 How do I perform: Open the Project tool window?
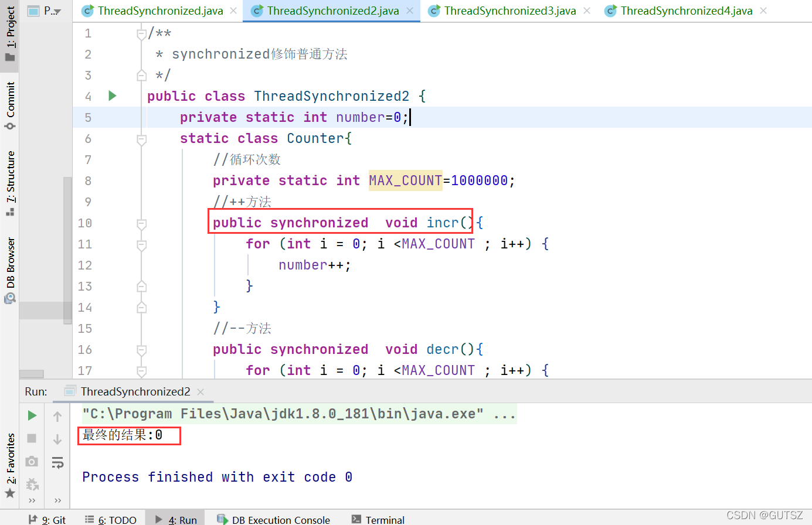click(x=10, y=35)
